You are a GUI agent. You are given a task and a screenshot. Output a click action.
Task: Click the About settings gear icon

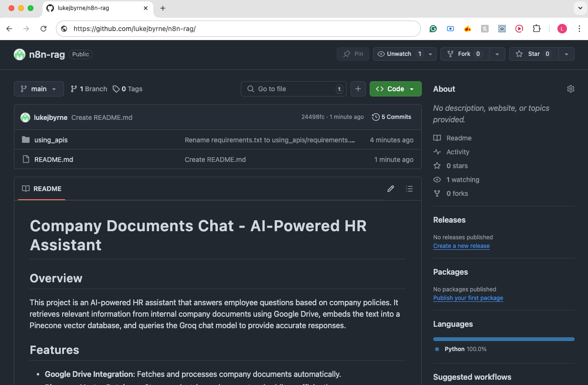tap(570, 89)
